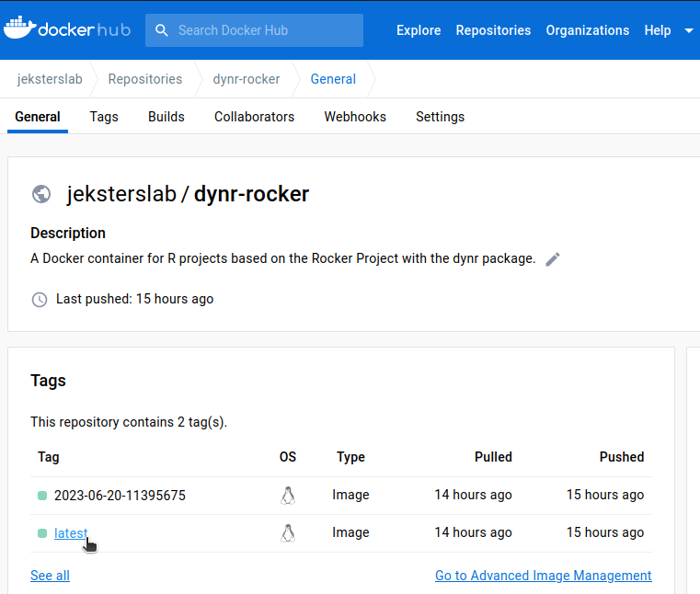The height and width of the screenshot is (594, 700).
Task: Click 14 hours ago in latest row
Action: [473, 532]
